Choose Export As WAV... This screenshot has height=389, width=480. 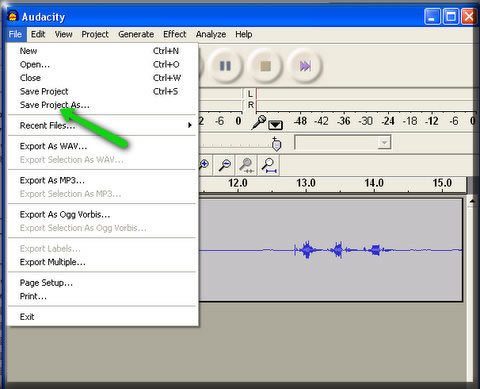tap(103, 146)
